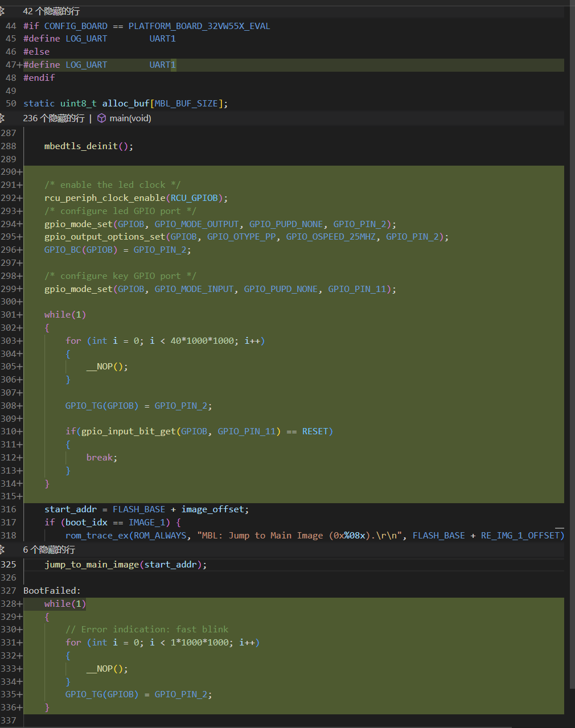The height and width of the screenshot is (728, 575).
Task: Click the plus marker beside line 301
Action: (x=20, y=315)
